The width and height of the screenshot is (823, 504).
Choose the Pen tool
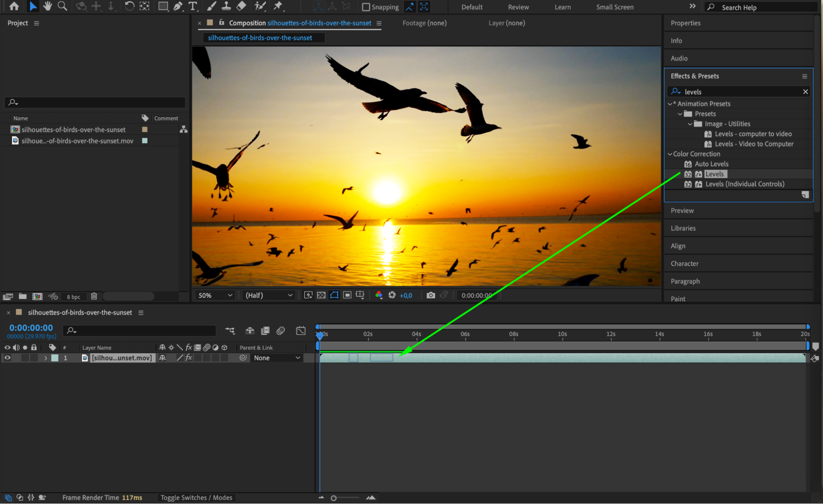[x=178, y=6]
